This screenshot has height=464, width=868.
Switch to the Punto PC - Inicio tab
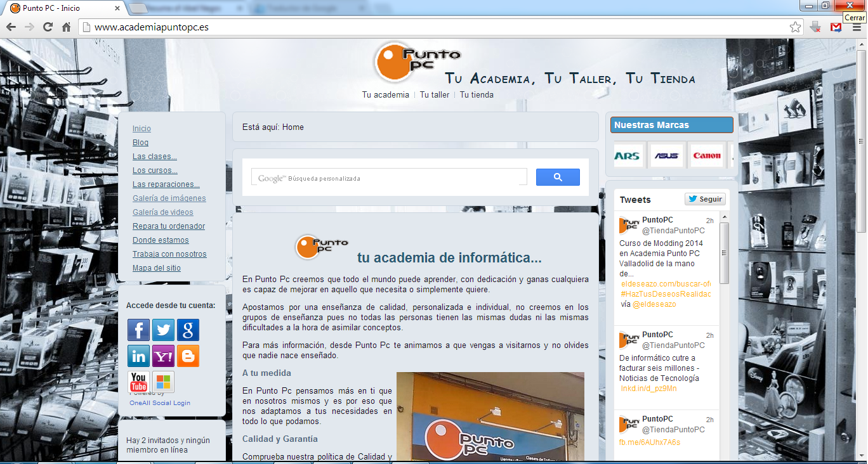63,8
